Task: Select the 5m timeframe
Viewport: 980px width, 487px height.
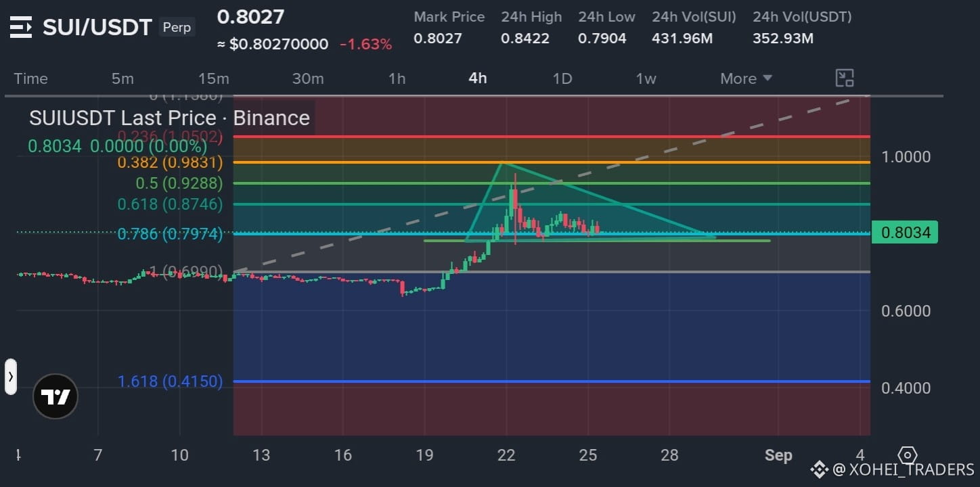Action: [x=122, y=78]
